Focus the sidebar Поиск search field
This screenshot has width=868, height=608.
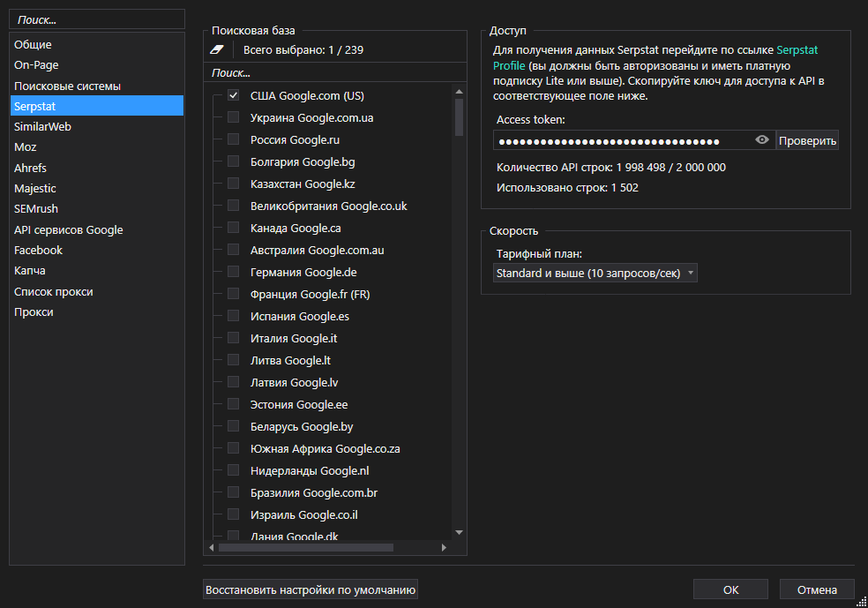point(97,19)
